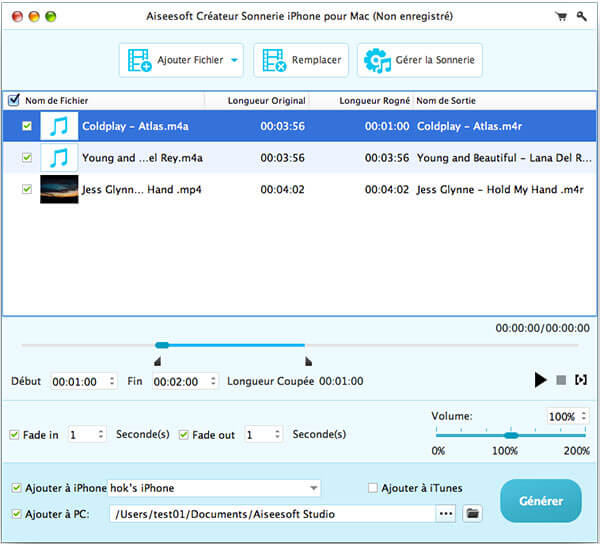The width and height of the screenshot is (600, 544).
Task: Open the output folder icon
Action: pyautogui.click(x=472, y=514)
